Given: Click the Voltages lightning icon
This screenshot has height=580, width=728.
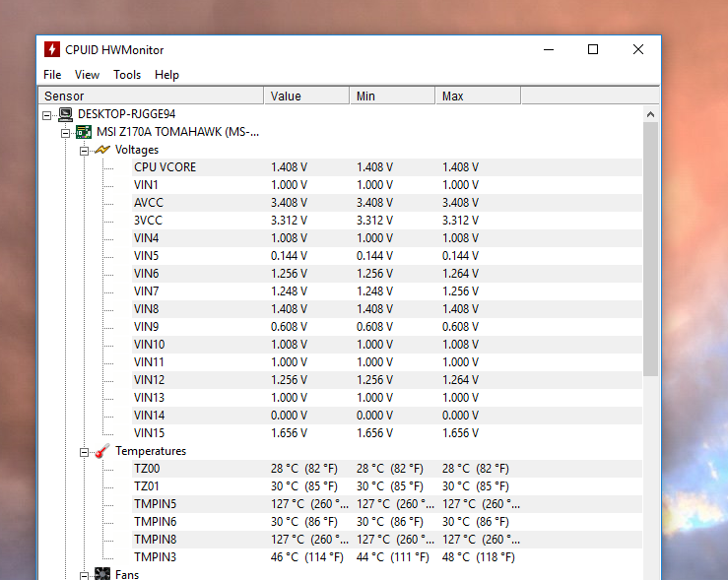Looking at the screenshot, I should [x=102, y=150].
